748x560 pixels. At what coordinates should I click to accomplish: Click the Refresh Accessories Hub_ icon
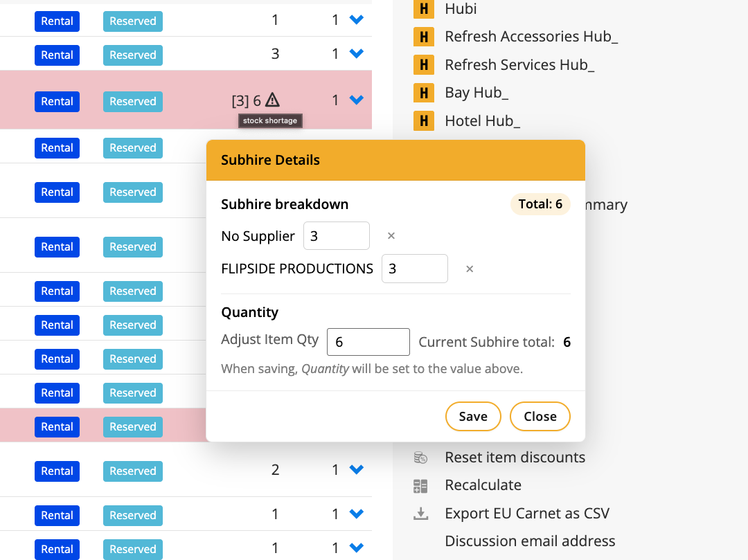click(423, 37)
